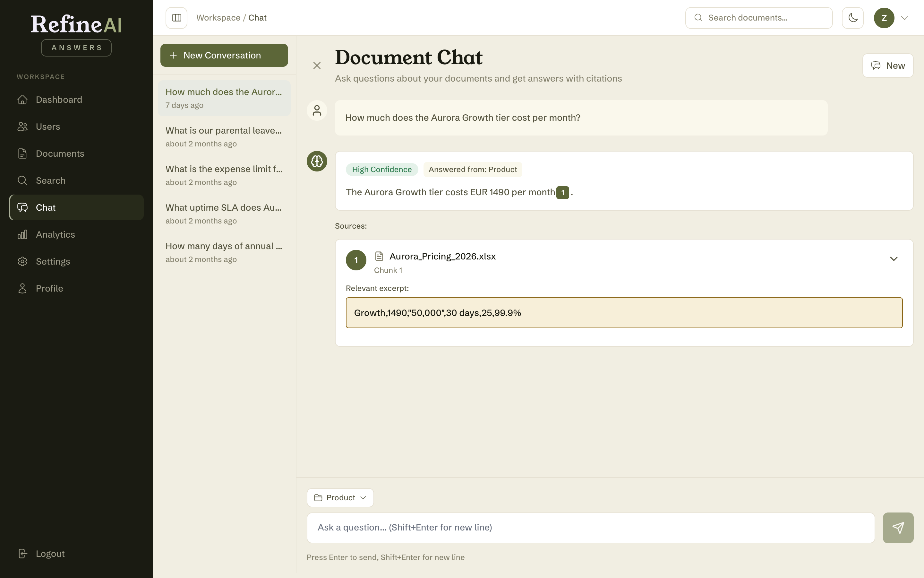Viewport: 924px width, 578px height.
Task: Close the conversation list with X icon
Action: pos(317,66)
